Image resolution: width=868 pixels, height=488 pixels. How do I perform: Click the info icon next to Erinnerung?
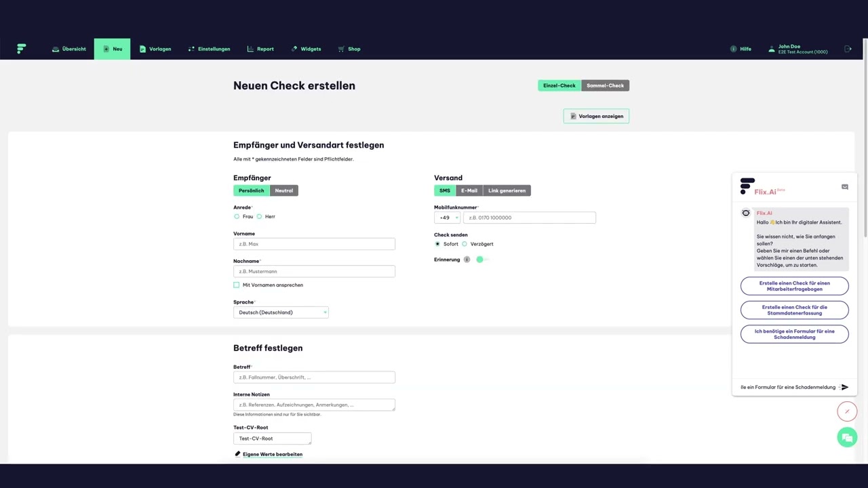(x=467, y=260)
